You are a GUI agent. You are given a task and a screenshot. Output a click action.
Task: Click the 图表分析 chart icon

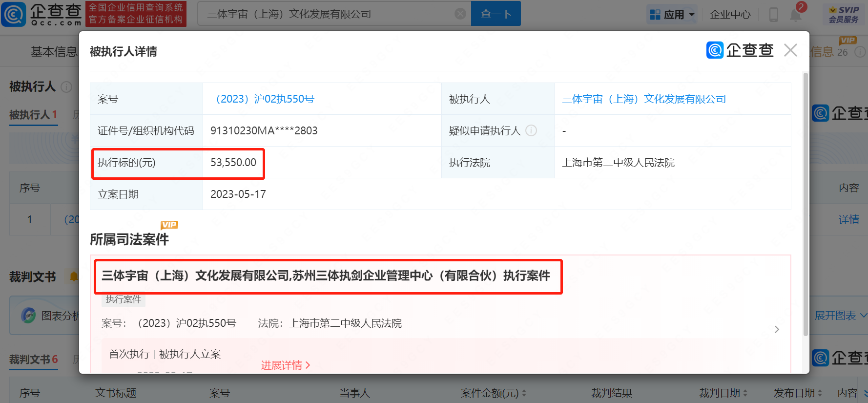point(29,316)
